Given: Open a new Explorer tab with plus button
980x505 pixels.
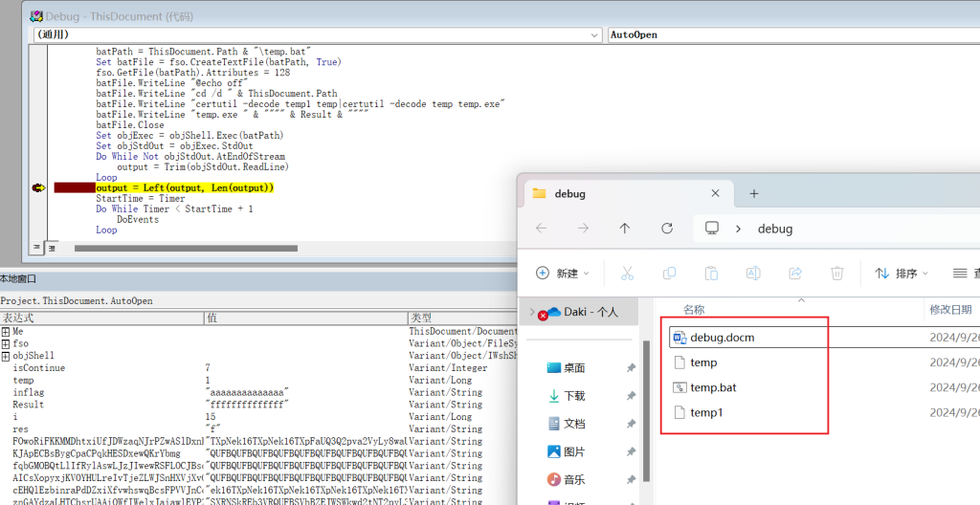Looking at the screenshot, I should coord(754,194).
